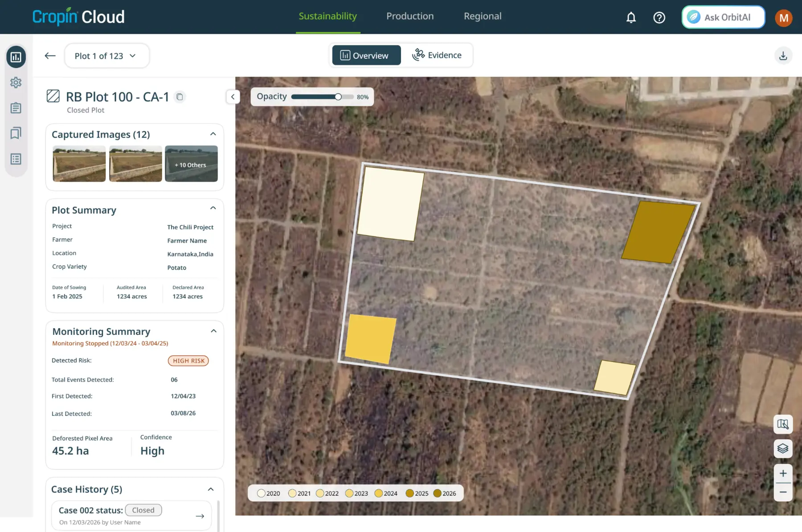Open the Plot 1 of 123 dropdown

[x=106, y=56]
